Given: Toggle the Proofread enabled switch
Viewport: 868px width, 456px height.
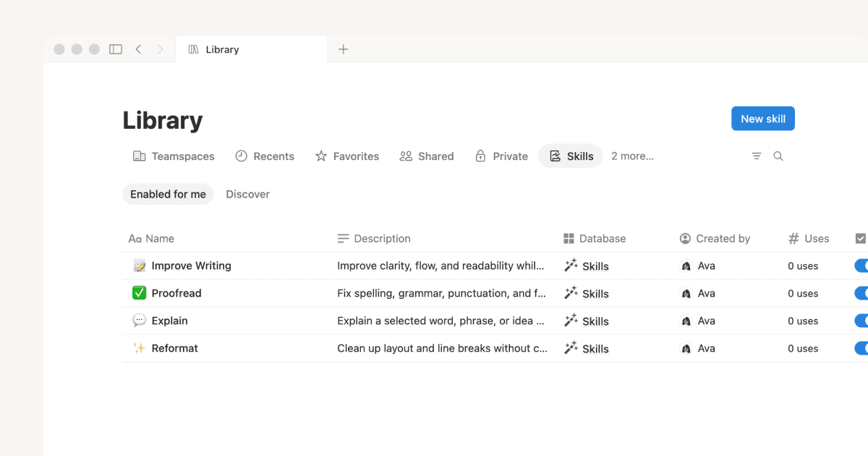Looking at the screenshot, I should pos(861,293).
